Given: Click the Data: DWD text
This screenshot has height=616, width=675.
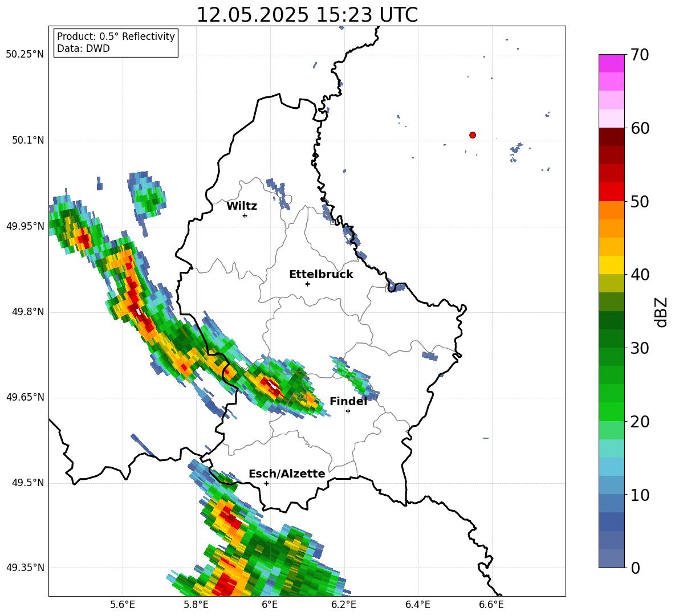Looking at the screenshot, I should (x=83, y=48).
